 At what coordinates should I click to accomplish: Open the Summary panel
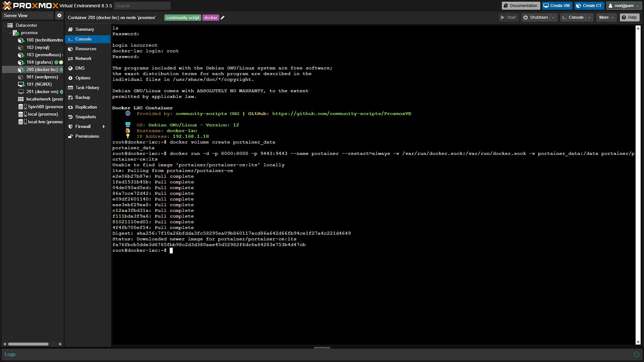click(88, 29)
